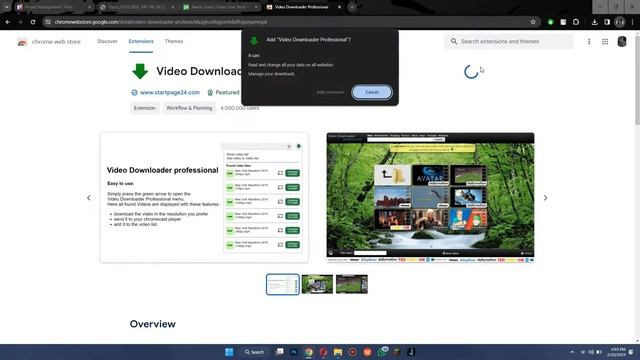Open WhatsApp from the taskbar
Image resolution: width=640 pixels, height=360 pixels.
[x=382, y=352]
